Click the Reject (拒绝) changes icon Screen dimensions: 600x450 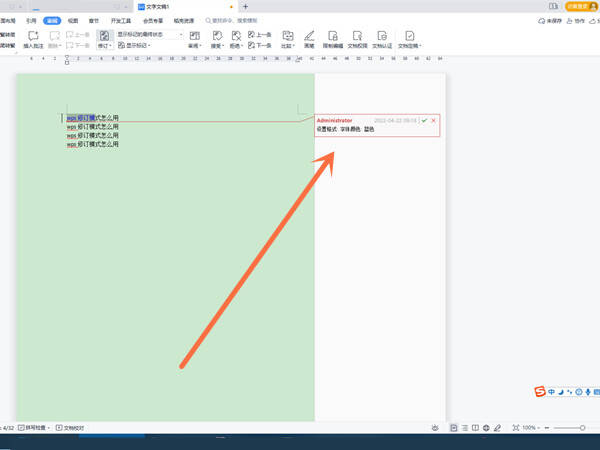[x=236, y=36]
